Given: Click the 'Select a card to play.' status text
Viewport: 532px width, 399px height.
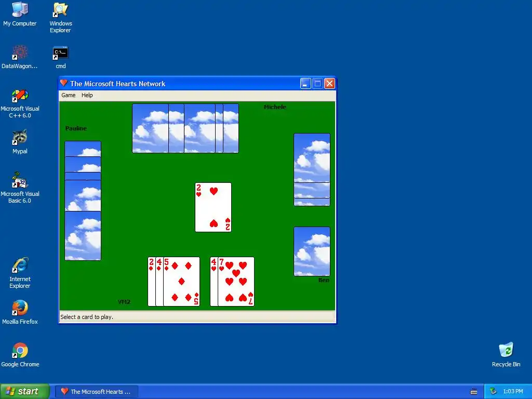Looking at the screenshot, I should pos(87,317).
